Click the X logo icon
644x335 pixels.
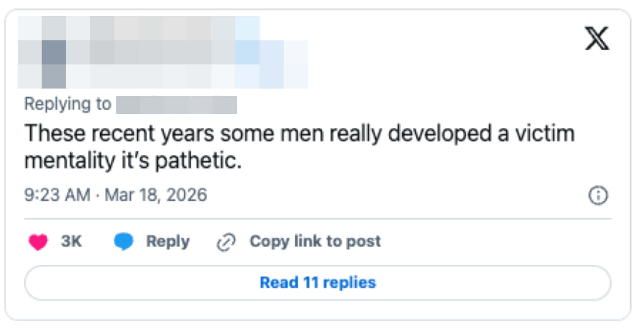597,38
